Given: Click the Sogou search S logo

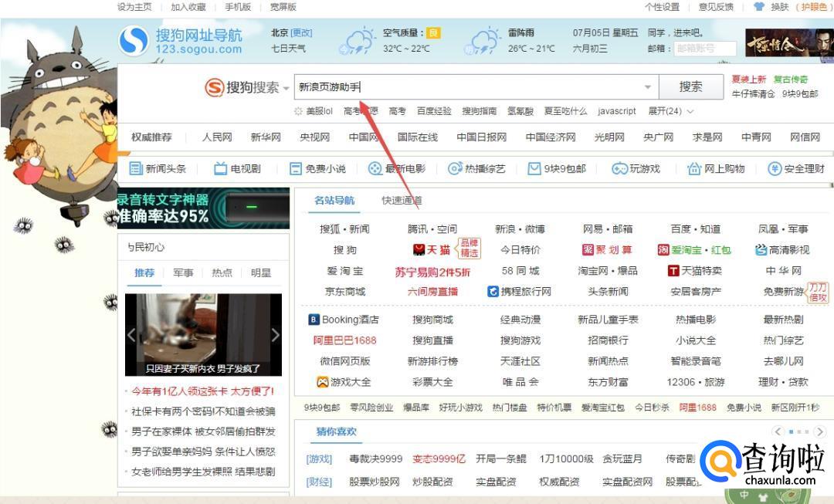Looking at the screenshot, I should point(215,87).
